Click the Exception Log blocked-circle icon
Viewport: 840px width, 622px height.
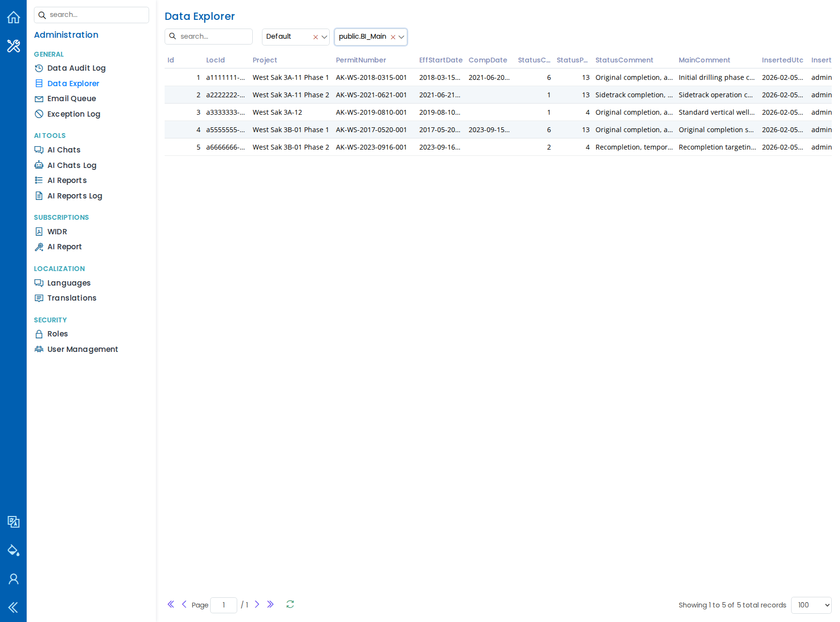point(39,114)
